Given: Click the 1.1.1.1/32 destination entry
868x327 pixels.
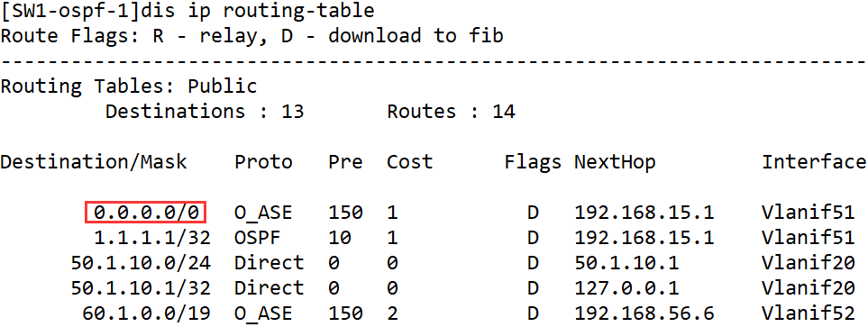Looking at the screenshot, I should pos(152,237).
